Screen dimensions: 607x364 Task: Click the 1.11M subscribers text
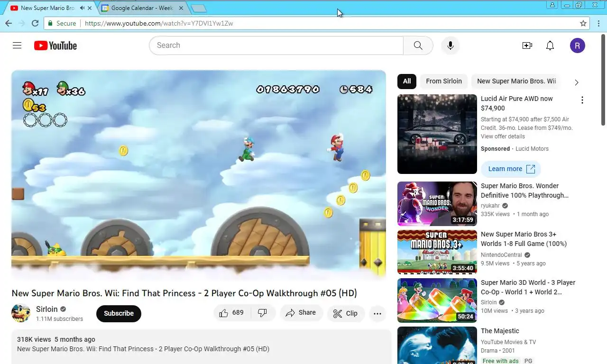59,319
